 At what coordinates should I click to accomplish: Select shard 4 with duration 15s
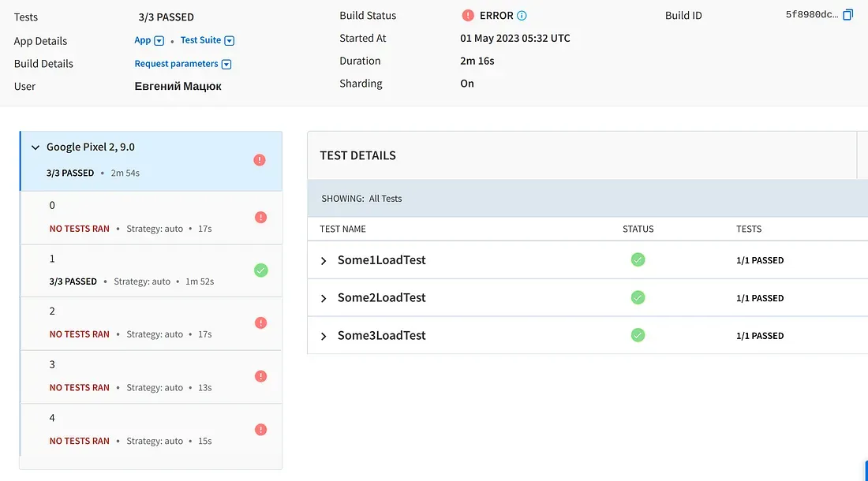[152, 430]
